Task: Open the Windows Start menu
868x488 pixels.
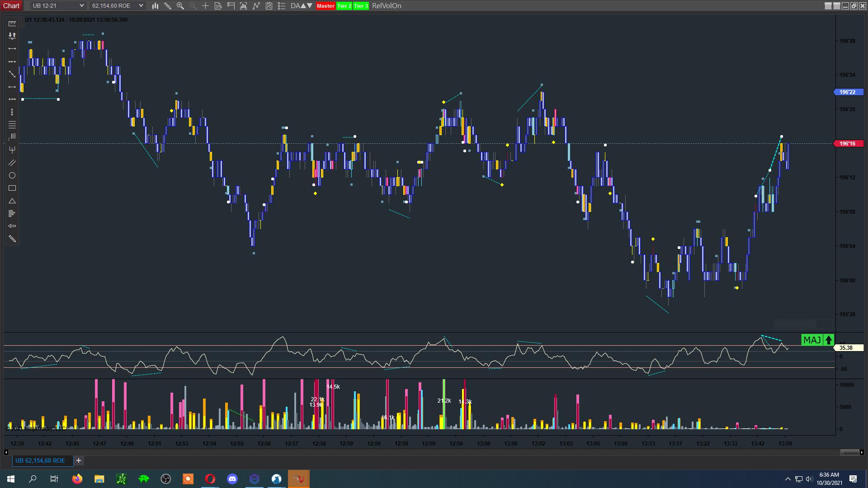Action: pos(11,479)
